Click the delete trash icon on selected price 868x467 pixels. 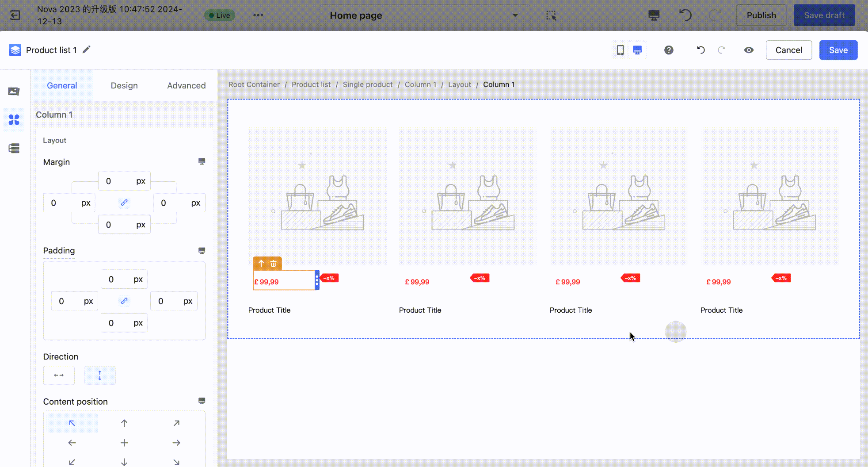[274, 264]
